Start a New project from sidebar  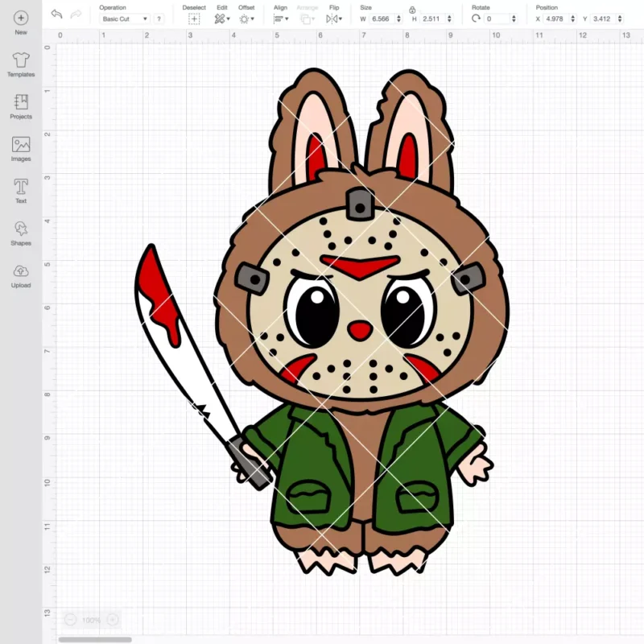pos(21,23)
